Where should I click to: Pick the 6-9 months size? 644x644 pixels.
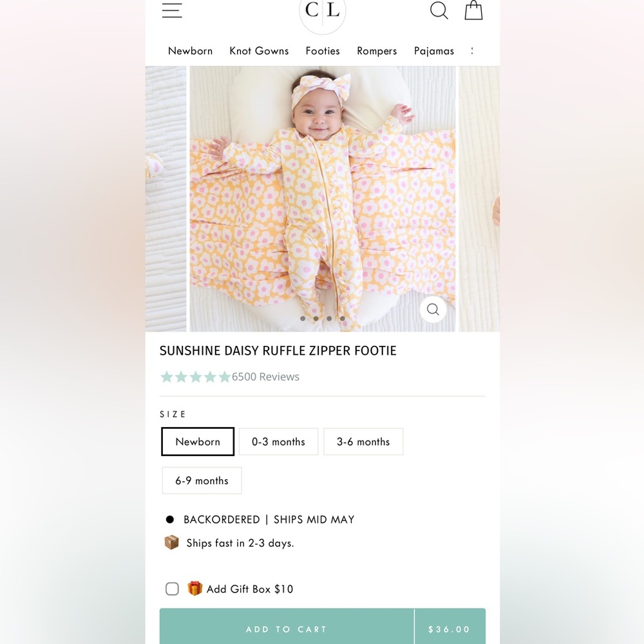click(202, 480)
